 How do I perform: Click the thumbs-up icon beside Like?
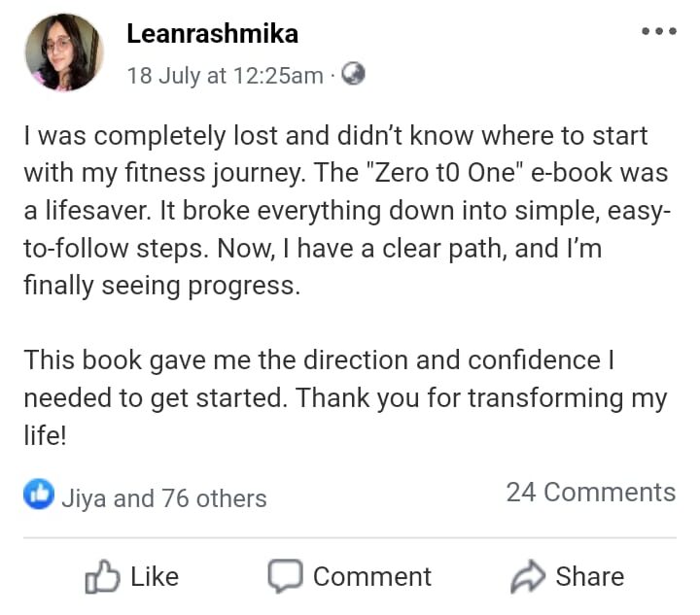pos(101,577)
